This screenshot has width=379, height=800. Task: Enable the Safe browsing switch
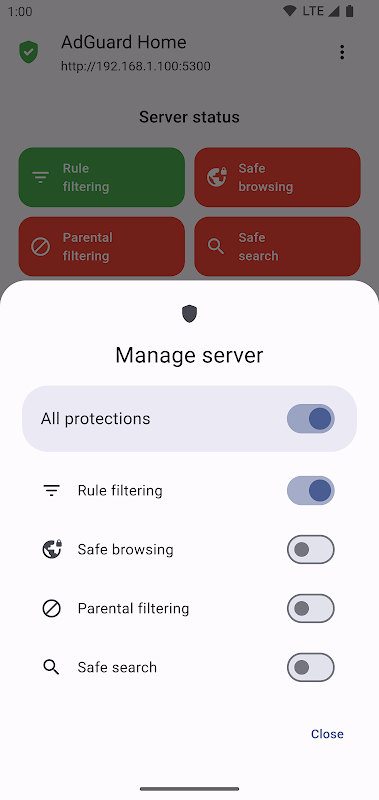point(311,549)
